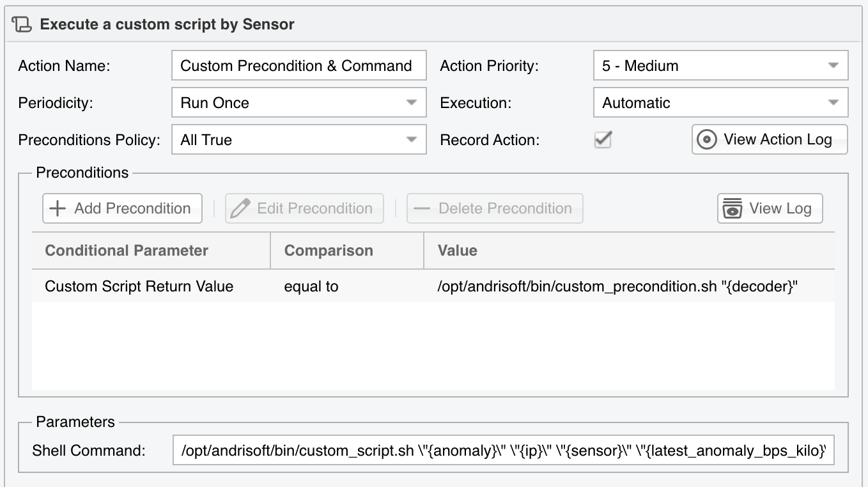This screenshot has height=487, width=868.
Task: Click the minus icon on Delete Precondition
Action: [422, 208]
